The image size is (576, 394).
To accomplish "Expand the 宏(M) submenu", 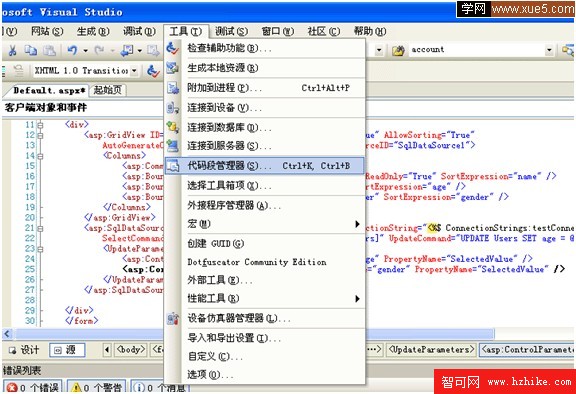I will [x=264, y=224].
